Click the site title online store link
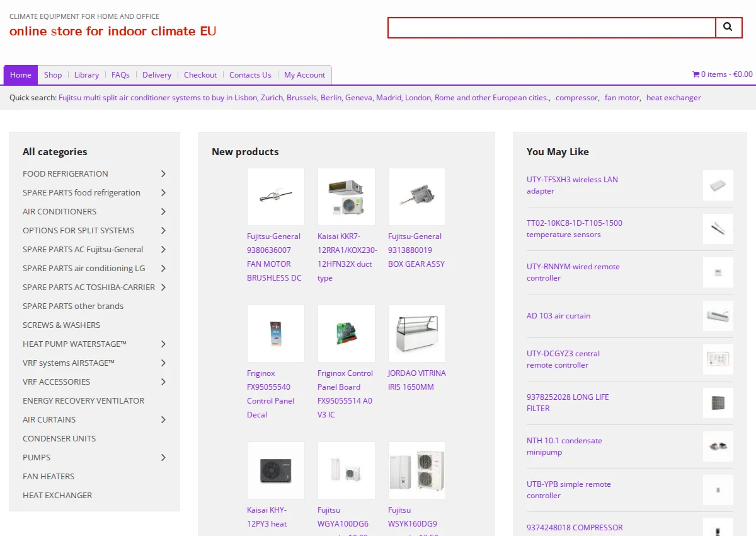This screenshot has height=536, width=756. coord(113,31)
